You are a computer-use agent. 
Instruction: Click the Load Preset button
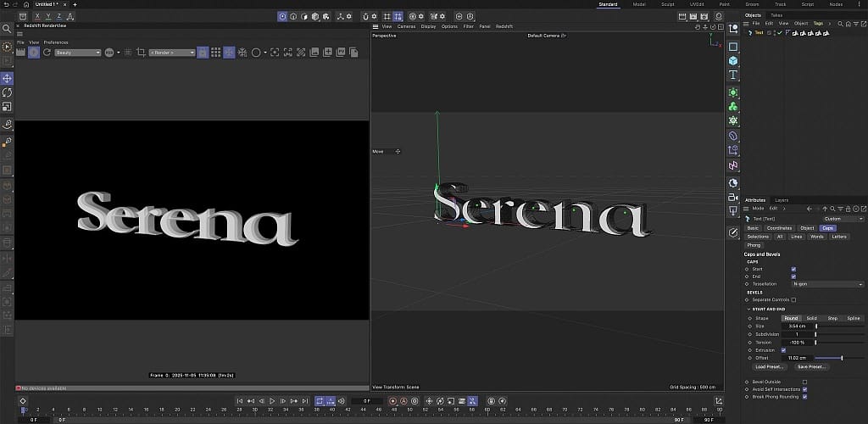click(769, 367)
